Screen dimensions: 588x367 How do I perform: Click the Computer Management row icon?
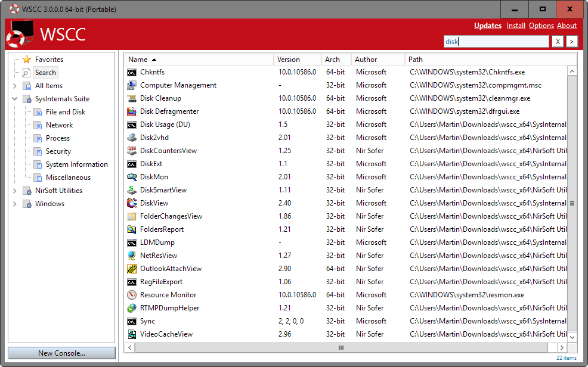pos(132,85)
